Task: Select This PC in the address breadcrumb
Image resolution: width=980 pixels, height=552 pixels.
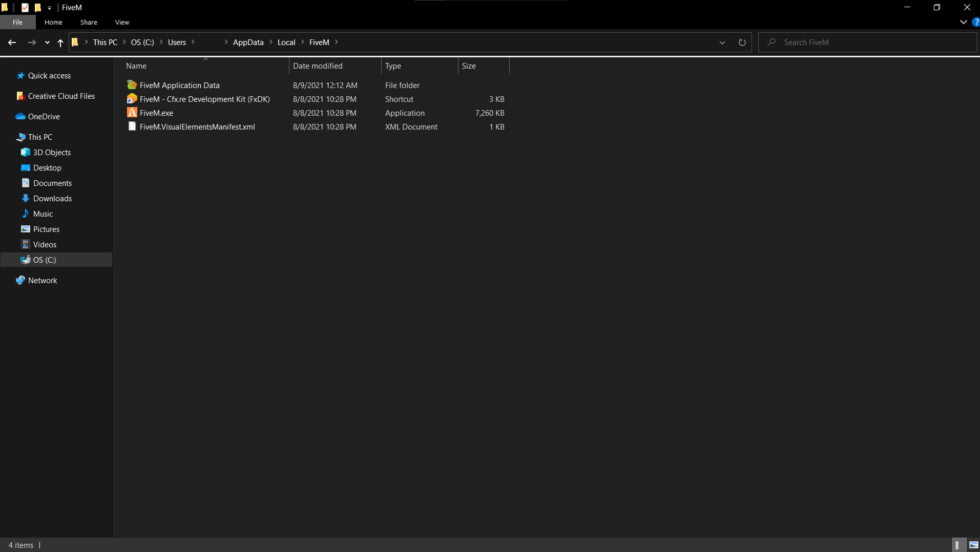Action: pos(105,43)
